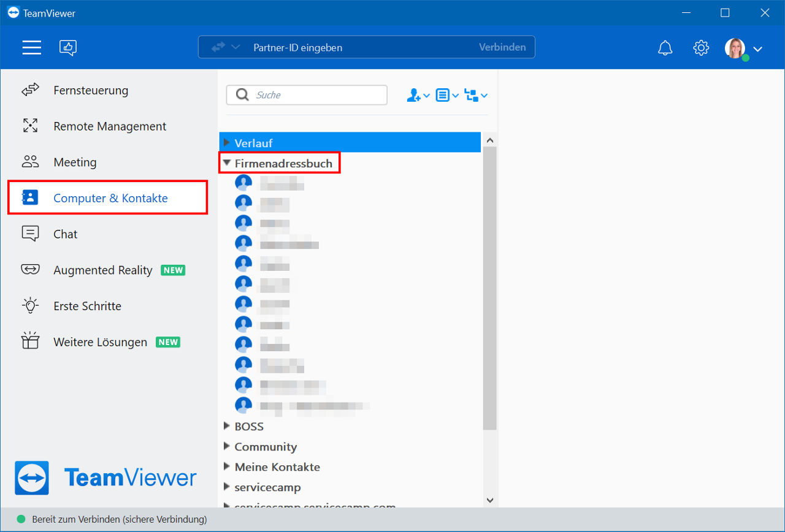Click the Chat bubble icon
The image size is (785, 532).
pos(30,234)
